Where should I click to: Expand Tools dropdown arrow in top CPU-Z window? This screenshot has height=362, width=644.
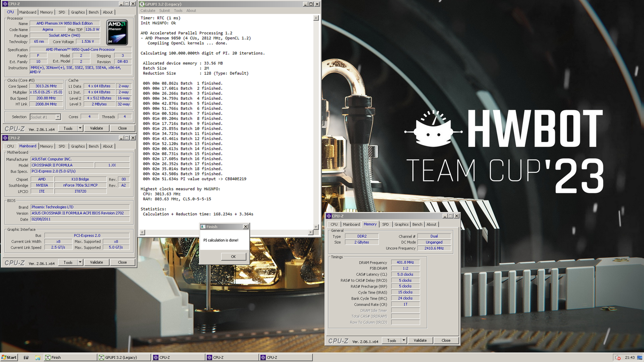point(80,128)
